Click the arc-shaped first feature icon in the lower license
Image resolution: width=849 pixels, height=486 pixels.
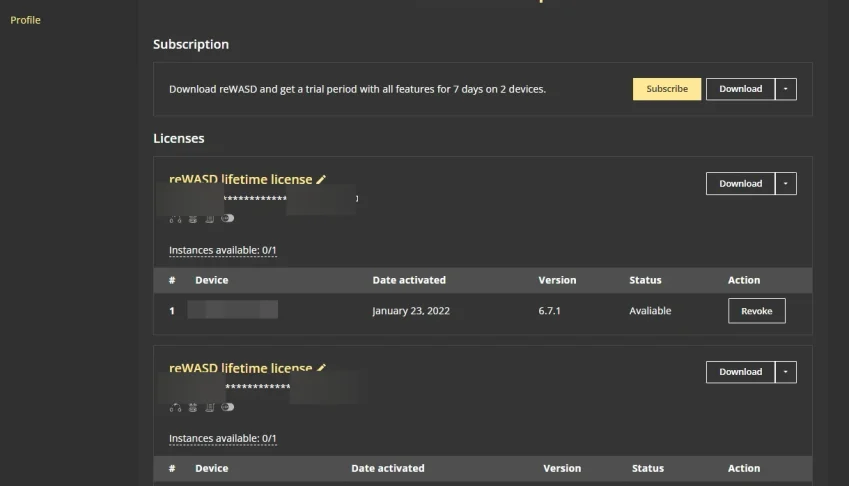[x=175, y=408]
